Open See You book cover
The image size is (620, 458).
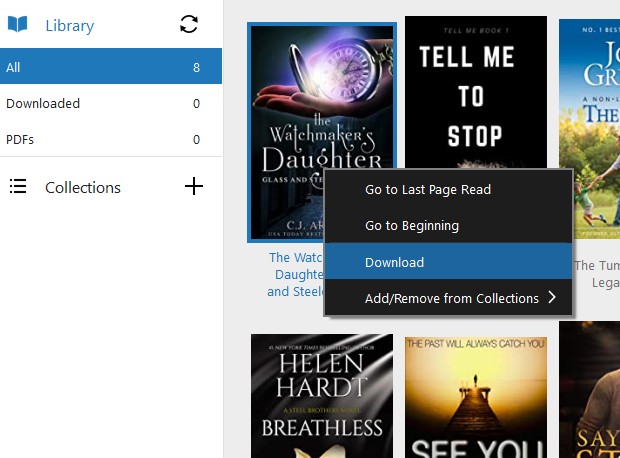tap(476, 397)
